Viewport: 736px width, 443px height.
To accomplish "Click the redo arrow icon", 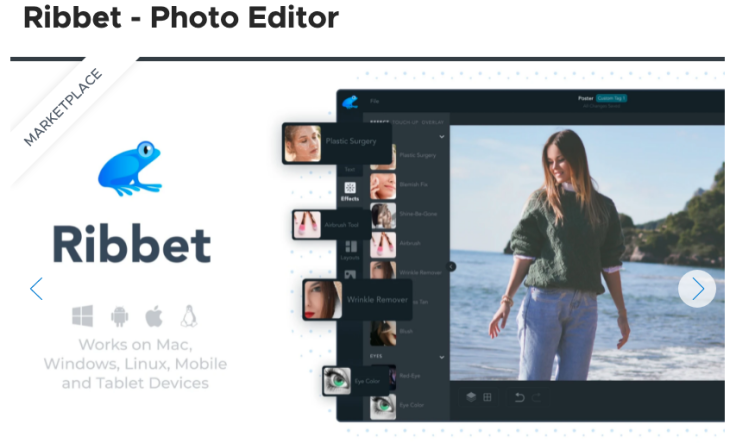I will (537, 397).
